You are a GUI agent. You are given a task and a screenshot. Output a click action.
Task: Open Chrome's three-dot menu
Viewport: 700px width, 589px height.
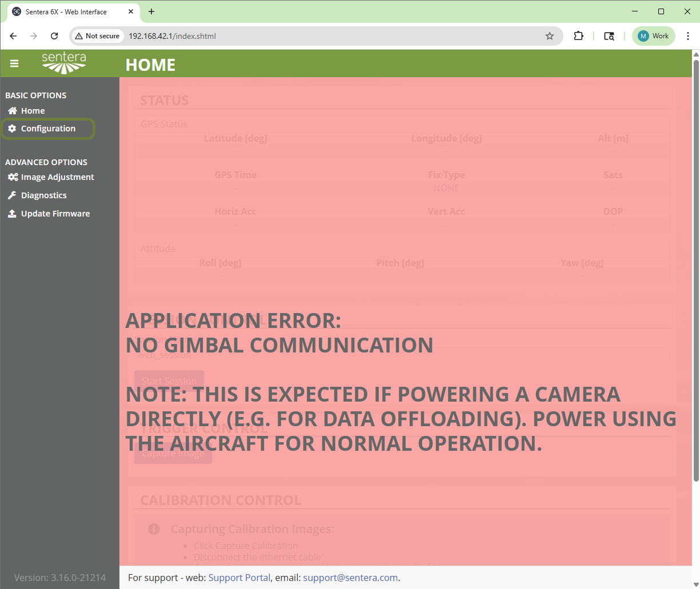[x=688, y=36]
